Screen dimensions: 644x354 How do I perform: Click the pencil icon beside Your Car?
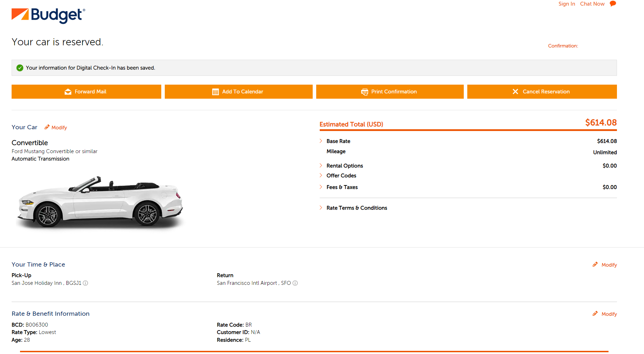47,127
